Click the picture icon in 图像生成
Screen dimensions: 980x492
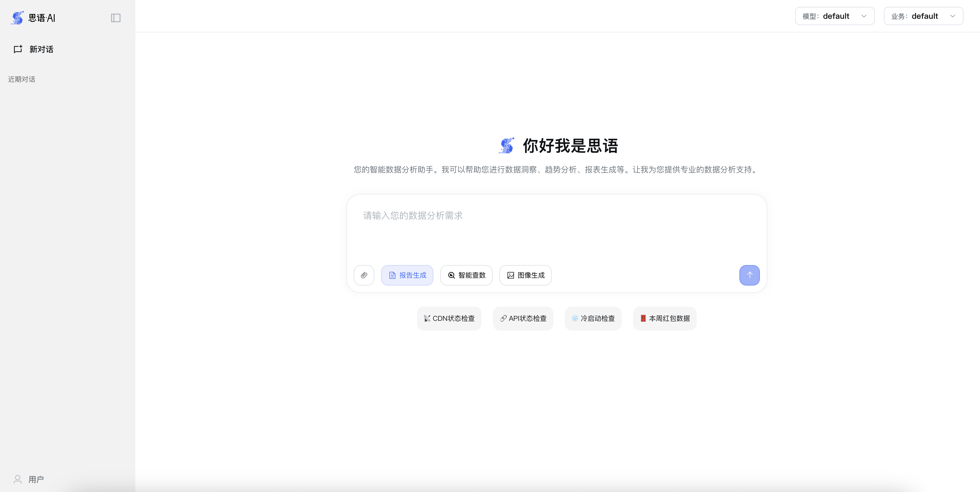click(510, 275)
